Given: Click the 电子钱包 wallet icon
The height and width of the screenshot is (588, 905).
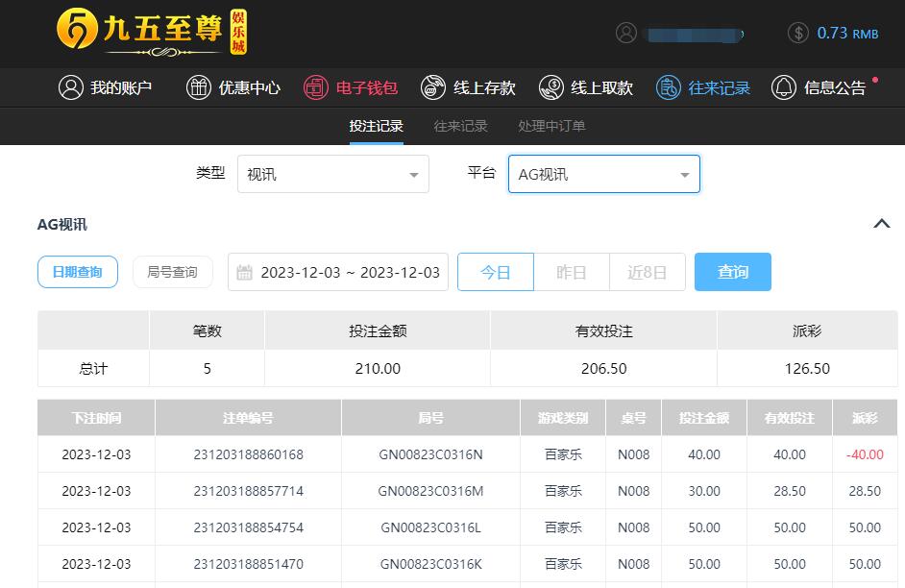Looking at the screenshot, I should (x=315, y=87).
